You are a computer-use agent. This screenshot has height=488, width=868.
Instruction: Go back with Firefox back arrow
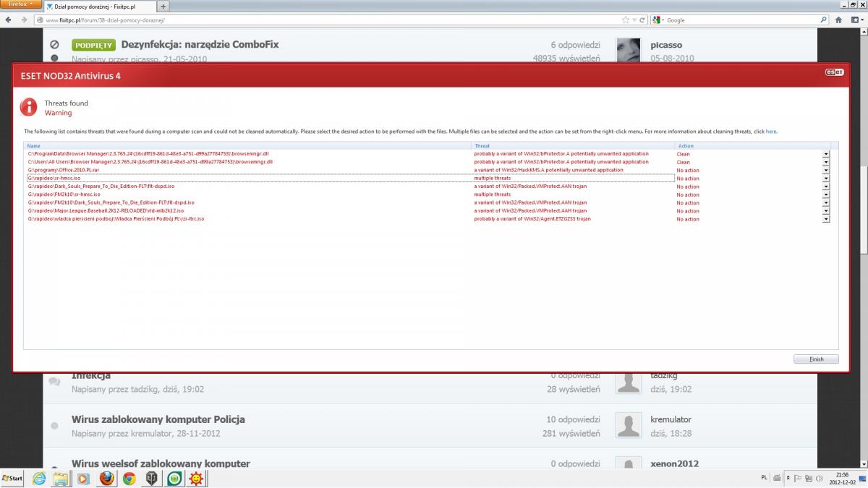click(8, 20)
